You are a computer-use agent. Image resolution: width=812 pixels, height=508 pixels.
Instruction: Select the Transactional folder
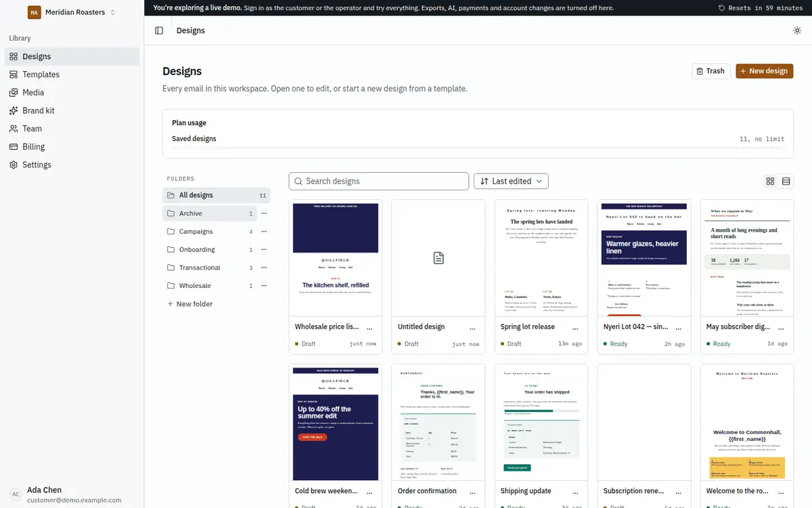point(210,268)
